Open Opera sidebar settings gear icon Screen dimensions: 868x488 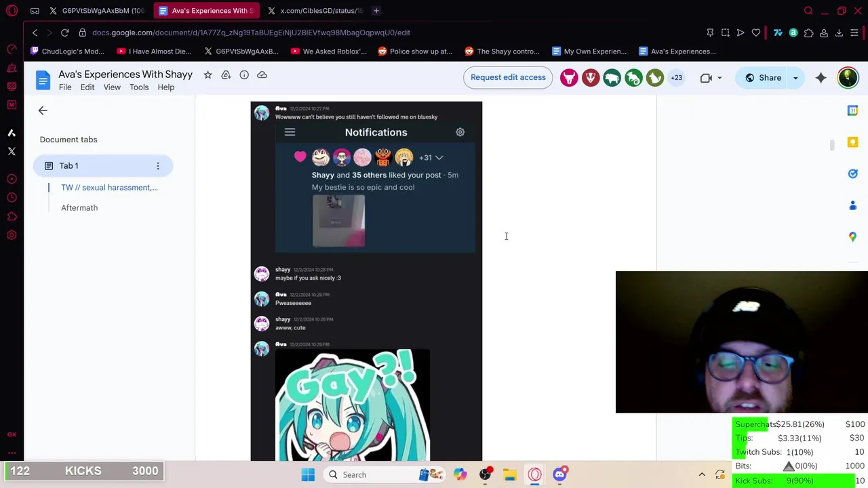pyautogui.click(x=12, y=235)
